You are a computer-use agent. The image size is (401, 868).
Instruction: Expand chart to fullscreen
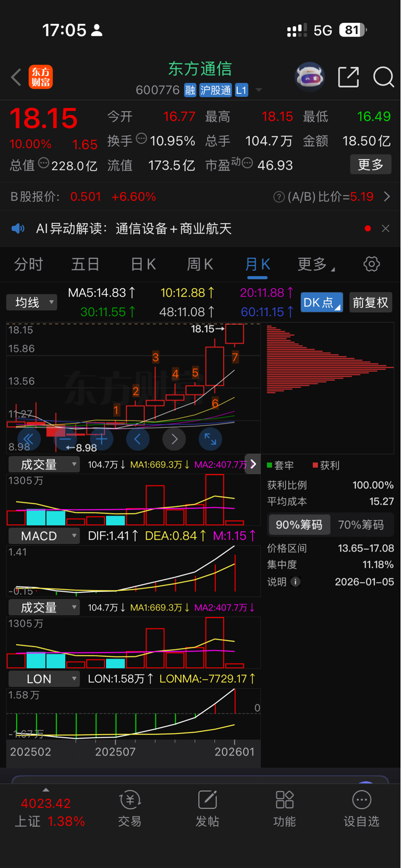(210, 439)
